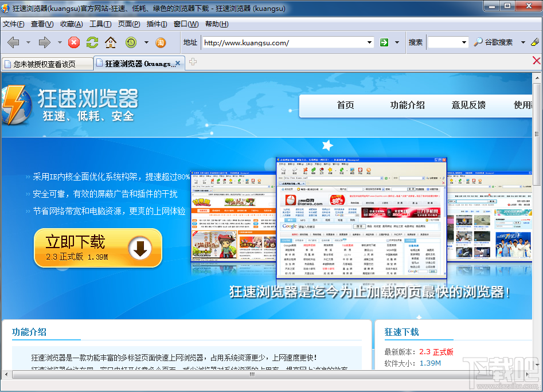The image size is (543, 392).
Task: Click the vertical scrollbar up arrow
Action: coord(537,78)
